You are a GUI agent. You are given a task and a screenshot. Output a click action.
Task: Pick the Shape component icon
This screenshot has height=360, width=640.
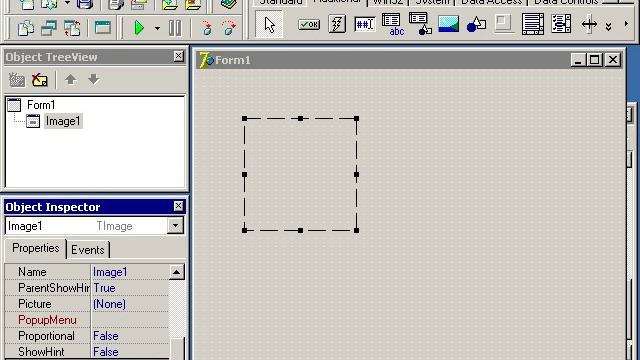click(476, 24)
